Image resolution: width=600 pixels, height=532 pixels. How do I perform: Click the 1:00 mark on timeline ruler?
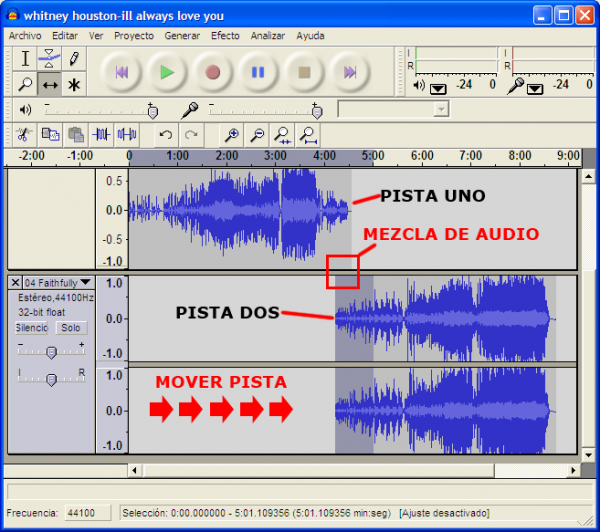(177, 156)
